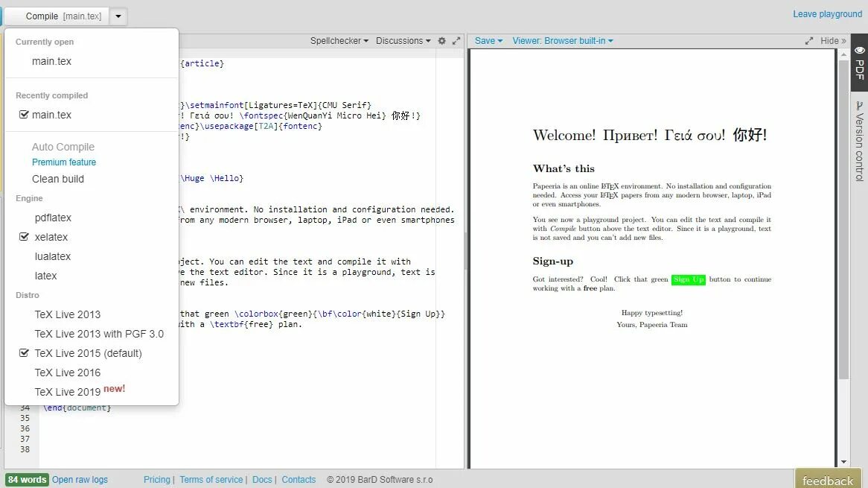This screenshot has height=488, width=868.
Task: Choose TeX Live 2013 distro
Action: tap(68, 314)
